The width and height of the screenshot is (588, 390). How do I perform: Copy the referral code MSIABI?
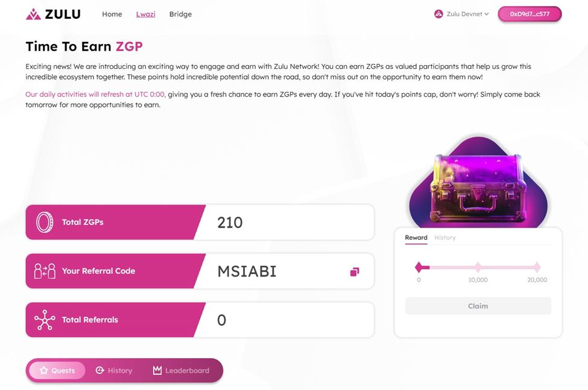coord(355,272)
